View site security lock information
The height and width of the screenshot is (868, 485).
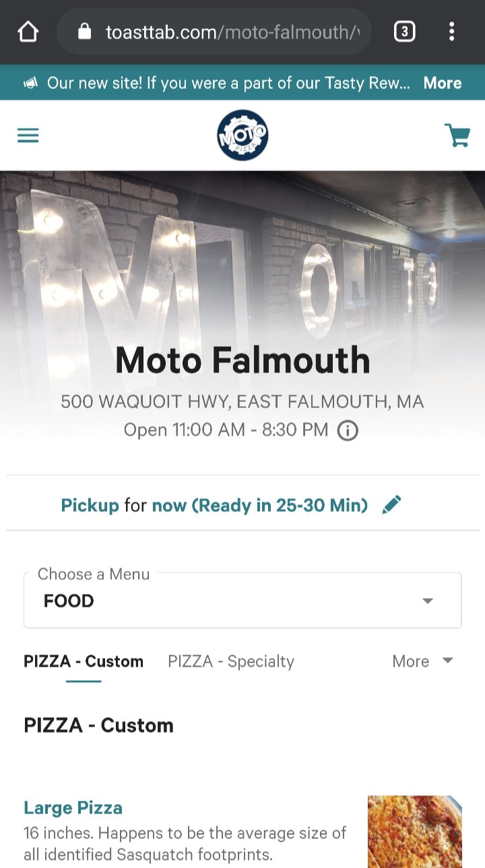(84, 32)
